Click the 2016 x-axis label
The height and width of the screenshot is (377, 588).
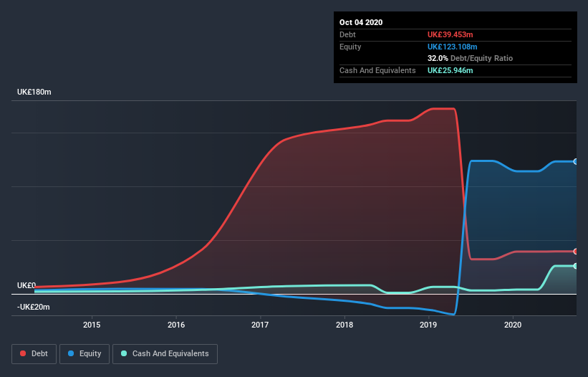pos(176,325)
